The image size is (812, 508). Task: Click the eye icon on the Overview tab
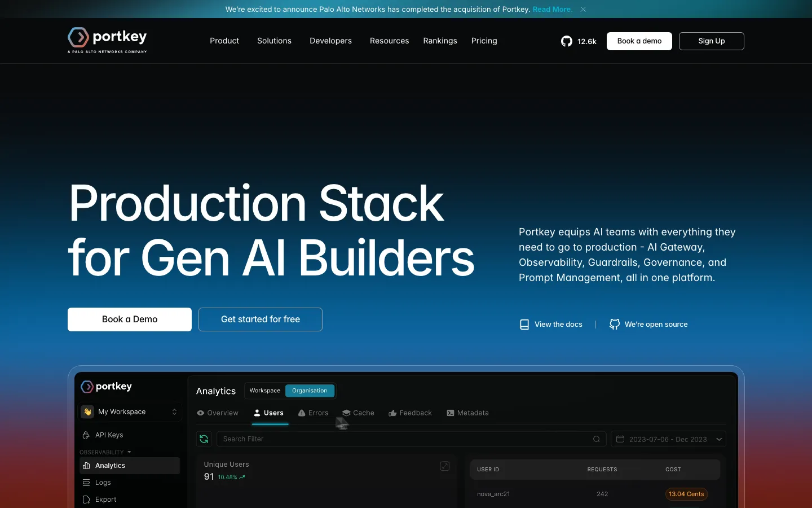click(x=200, y=413)
